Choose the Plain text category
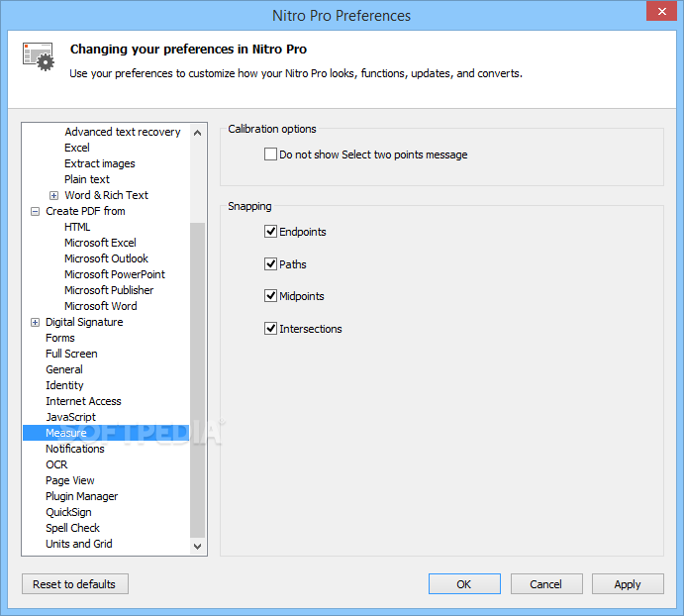Screen dimensions: 684x616 [x=87, y=179]
